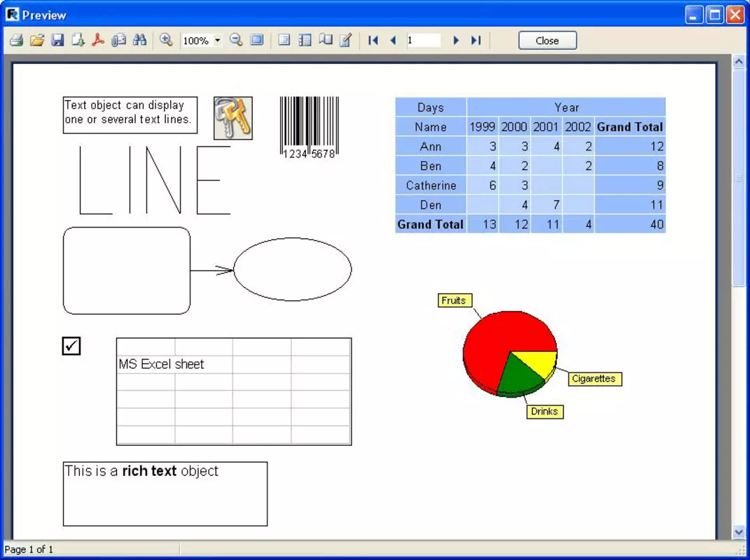Click the rounded rectangle shape
This screenshot has width=750, height=560.
127,271
